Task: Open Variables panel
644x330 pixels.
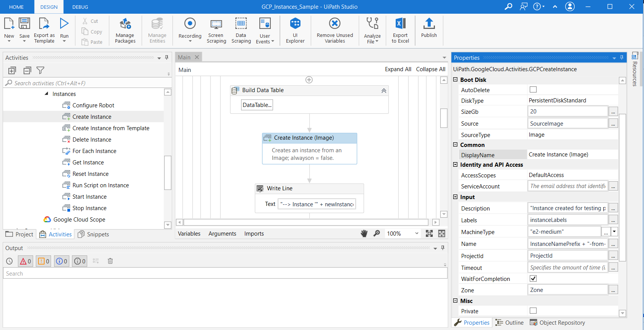Action: point(189,234)
